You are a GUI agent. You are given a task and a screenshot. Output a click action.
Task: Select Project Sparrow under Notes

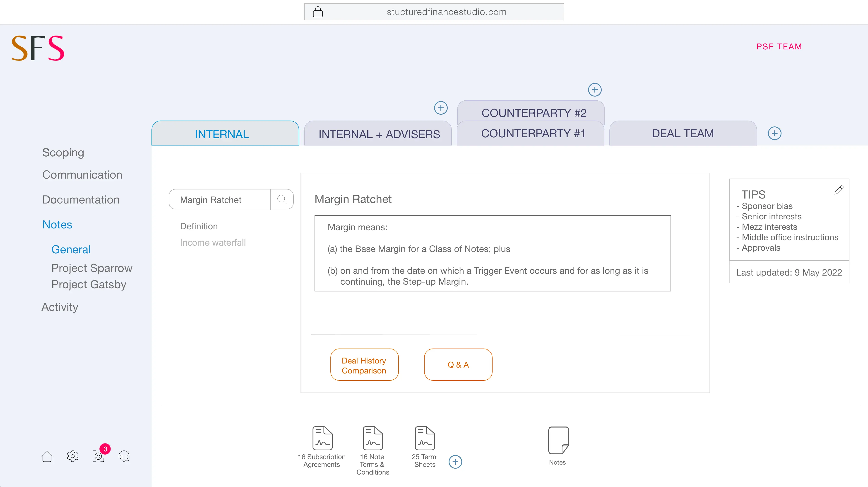[92, 268]
